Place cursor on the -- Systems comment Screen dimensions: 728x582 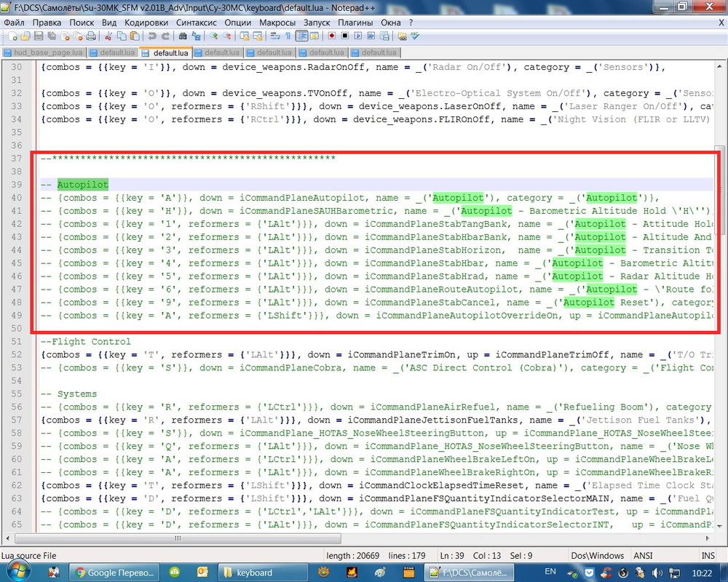click(x=68, y=394)
